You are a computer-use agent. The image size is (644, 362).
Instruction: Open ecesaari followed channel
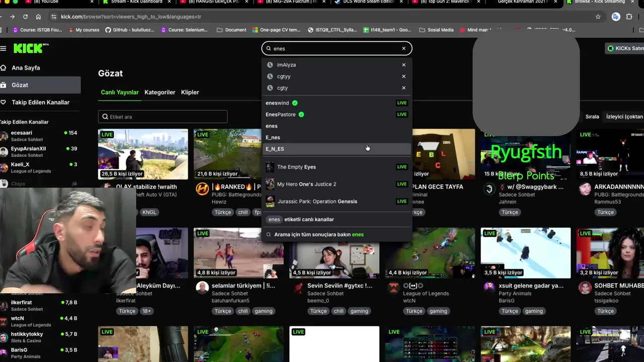pyautogui.click(x=39, y=136)
